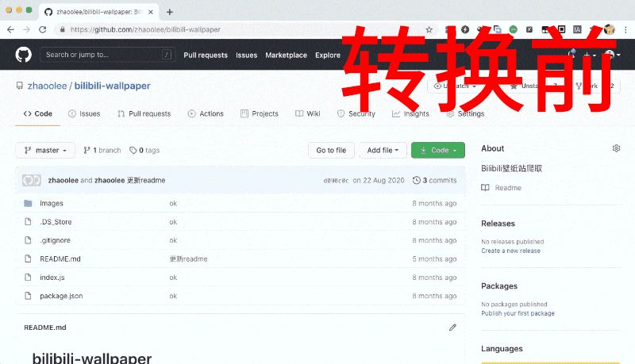Open the Actions tab

coord(206,113)
